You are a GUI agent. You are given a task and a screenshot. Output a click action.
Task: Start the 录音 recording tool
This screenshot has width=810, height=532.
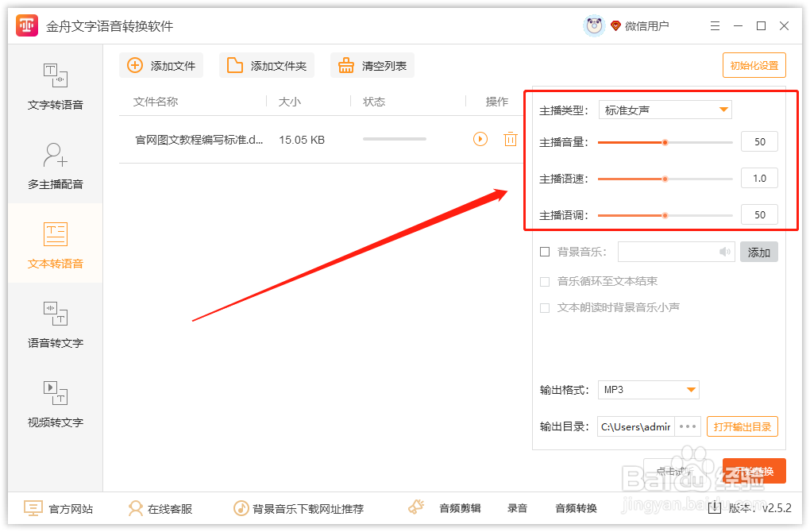[517, 507]
